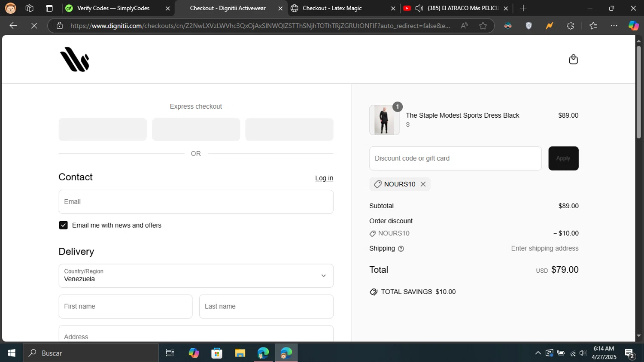
Task: Open the Country/Region dropdown
Action: [196, 276]
